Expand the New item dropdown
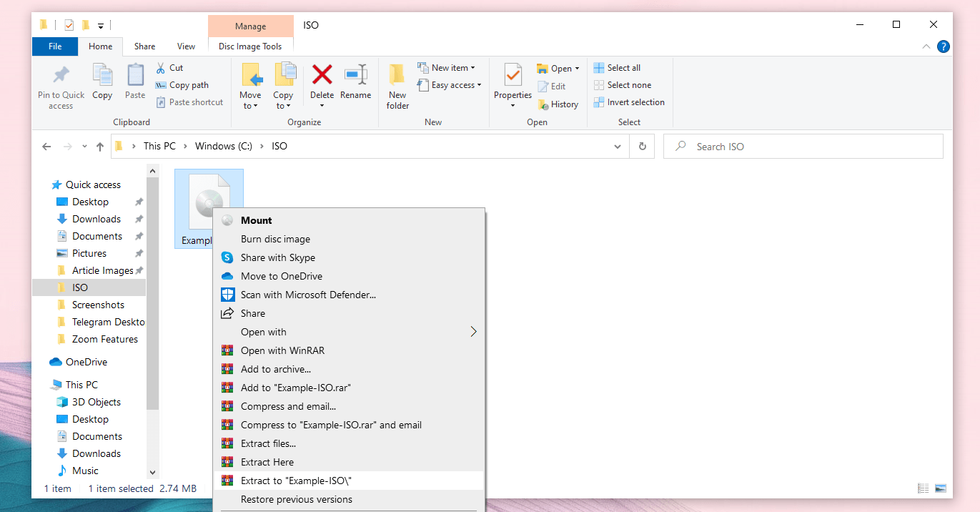The image size is (980, 512). (x=447, y=68)
